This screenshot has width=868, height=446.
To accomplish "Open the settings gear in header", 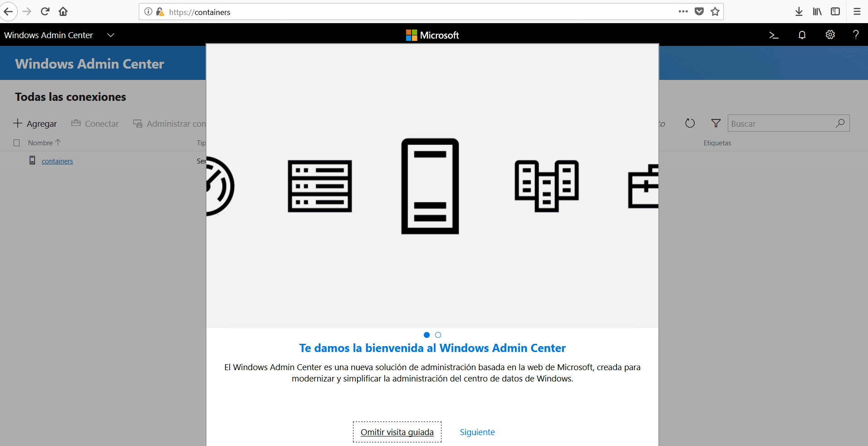I will 830,35.
